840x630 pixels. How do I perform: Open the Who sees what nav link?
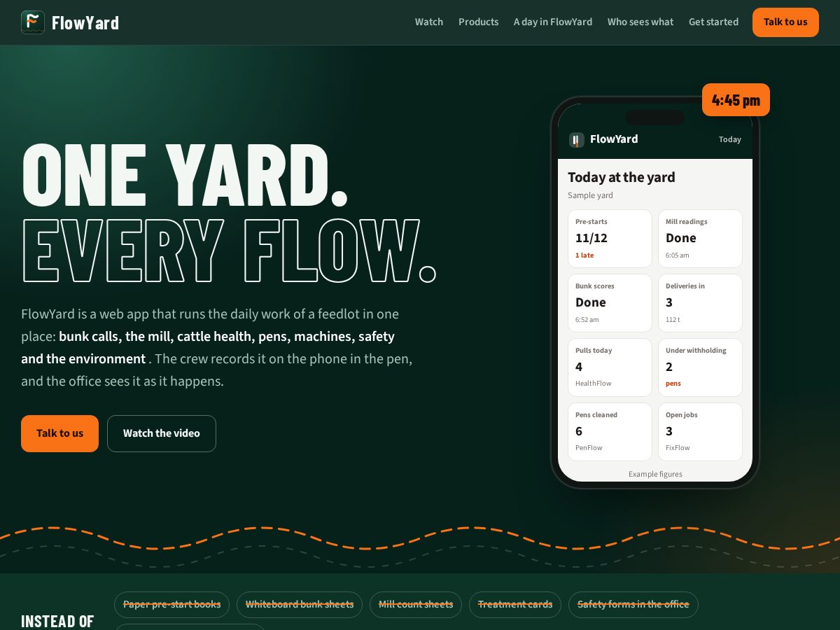(640, 22)
